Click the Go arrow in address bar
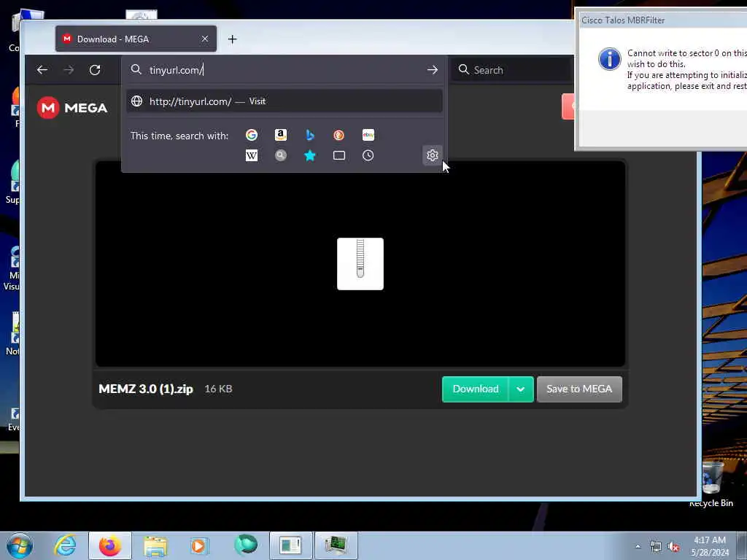The height and width of the screenshot is (560, 747). click(x=432, y=70)
